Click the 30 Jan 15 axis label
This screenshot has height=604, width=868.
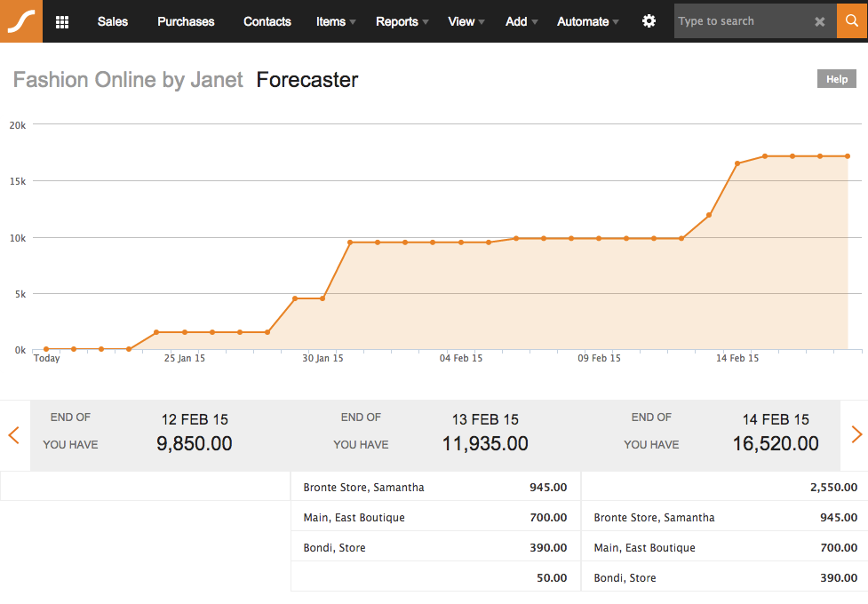click(x=323, y=358)
